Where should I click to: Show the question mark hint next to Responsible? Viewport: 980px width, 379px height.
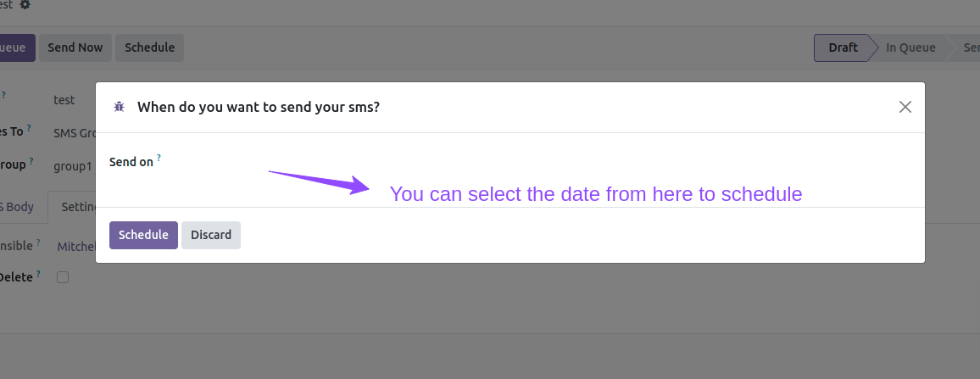coord(38,242)
